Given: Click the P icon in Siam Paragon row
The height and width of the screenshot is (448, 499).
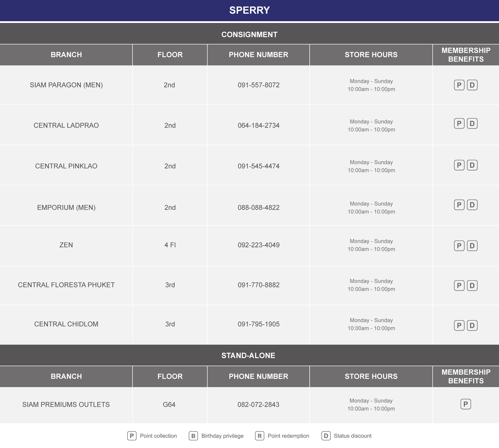Looking at the screenshot, I should tap(459, 85).
